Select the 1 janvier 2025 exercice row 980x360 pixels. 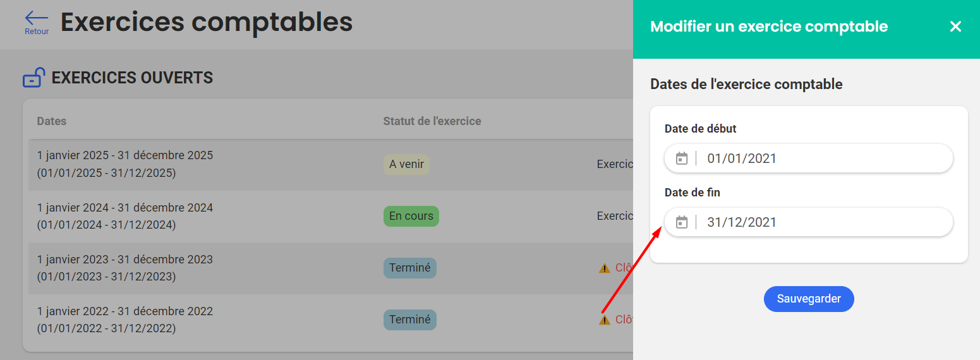click(125, 164)
